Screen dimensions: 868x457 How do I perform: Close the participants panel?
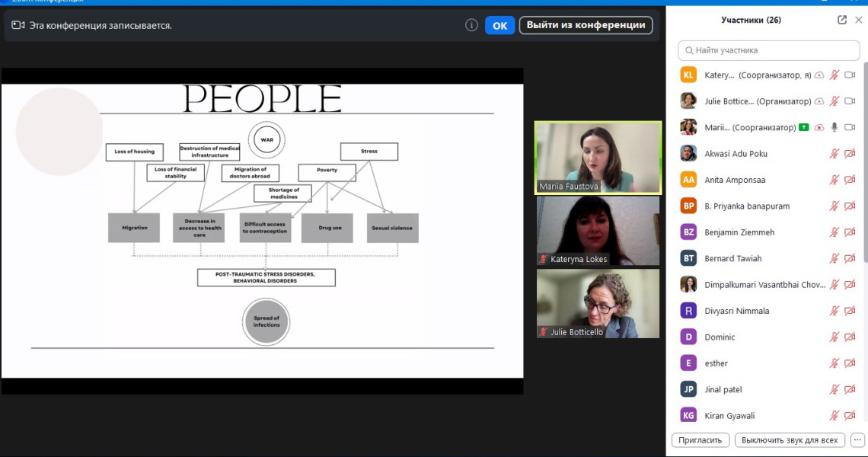tap(858, 20)
